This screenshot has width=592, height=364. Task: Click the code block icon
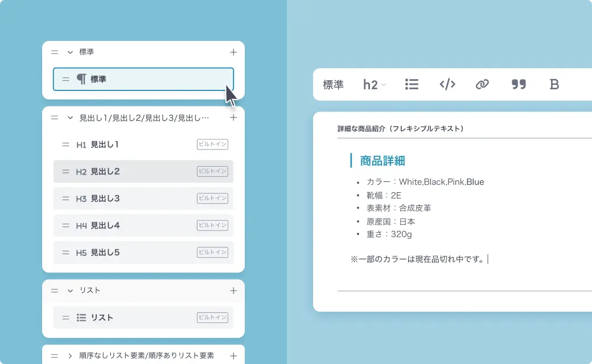pos(447,84)
